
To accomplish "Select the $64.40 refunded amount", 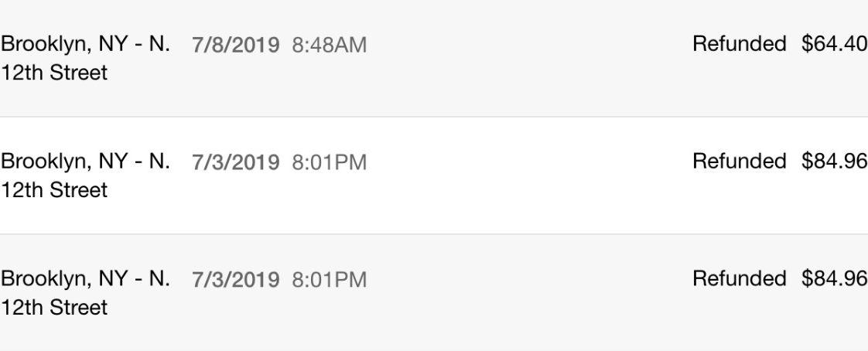I will [834, 43].
